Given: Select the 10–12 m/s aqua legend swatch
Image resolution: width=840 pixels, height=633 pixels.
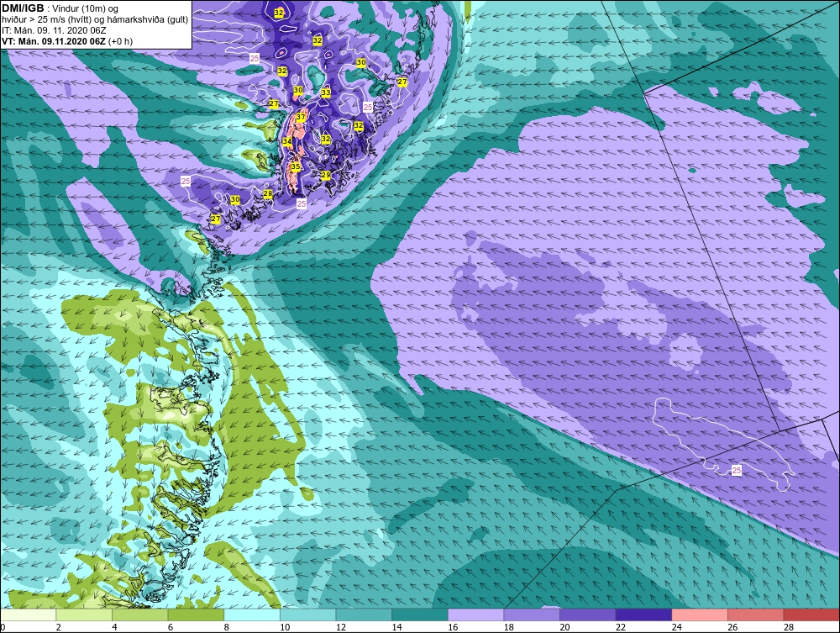Looking at the screenshot, I should pyautogui.click(x=308, y=615).
